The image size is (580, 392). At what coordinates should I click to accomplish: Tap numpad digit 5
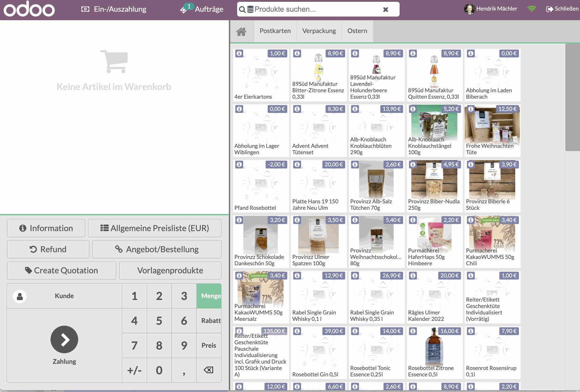159,320
